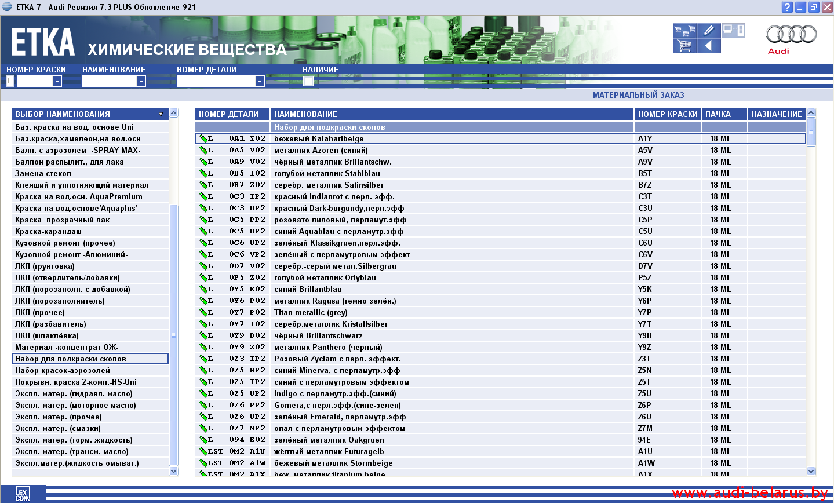Select the Кузовной ремонт (прочее) category
Screen dimensions: 834x504
coord(90,243)
